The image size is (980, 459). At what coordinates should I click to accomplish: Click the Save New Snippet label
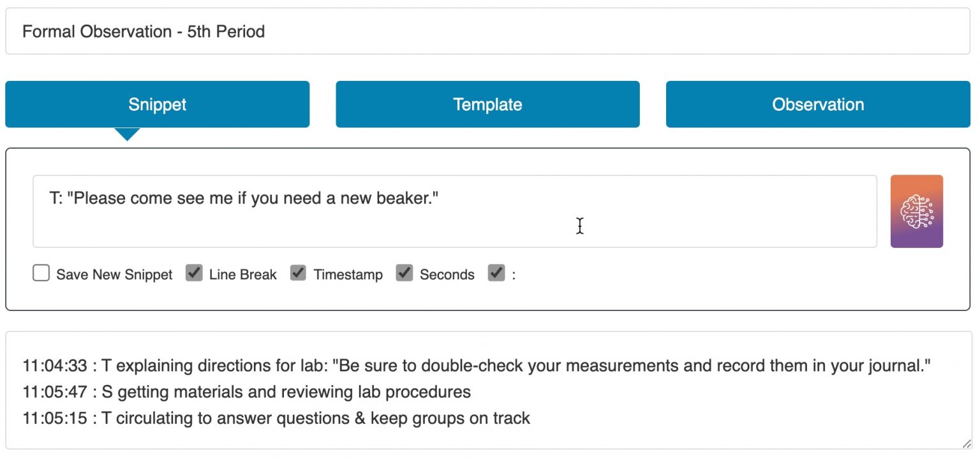tap(115, 274)
